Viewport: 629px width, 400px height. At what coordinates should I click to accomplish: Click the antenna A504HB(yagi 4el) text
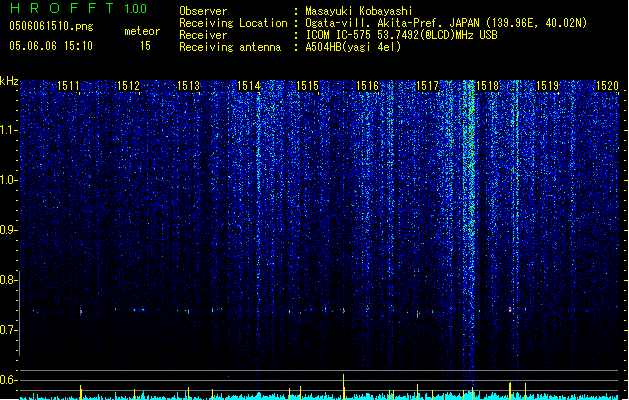pyautogui.click(x=353, y=47)
